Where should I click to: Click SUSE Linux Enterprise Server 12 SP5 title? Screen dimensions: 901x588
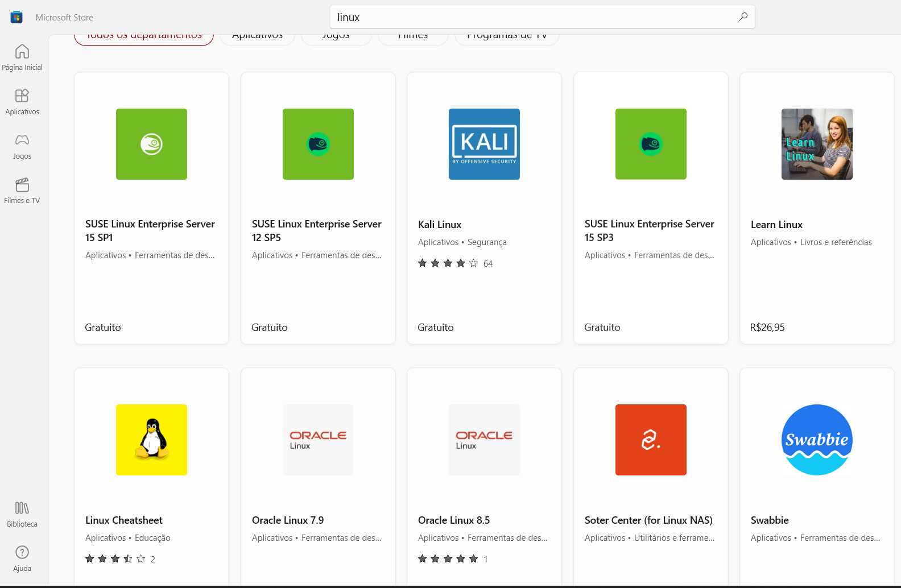tap(317, 230)
